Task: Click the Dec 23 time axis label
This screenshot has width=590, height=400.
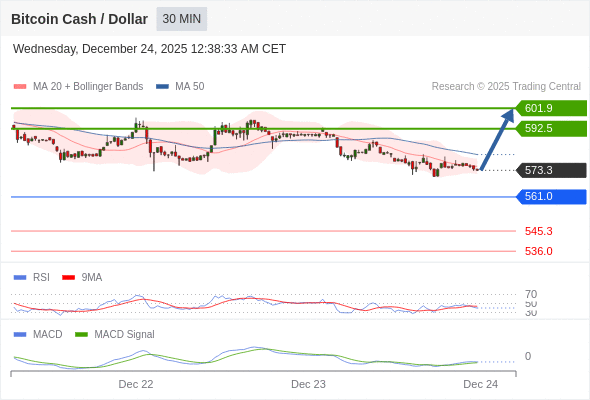Action: (x=309, y=384)
